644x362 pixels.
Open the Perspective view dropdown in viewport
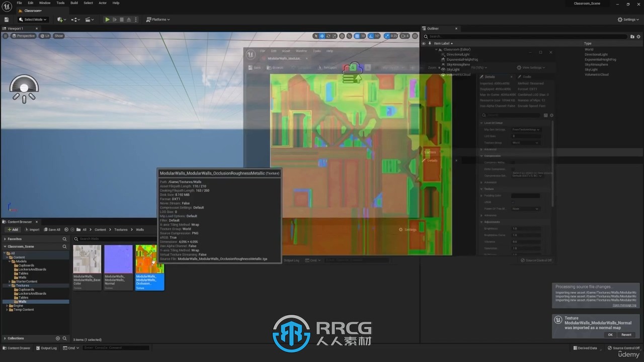(x=23, y=36)
